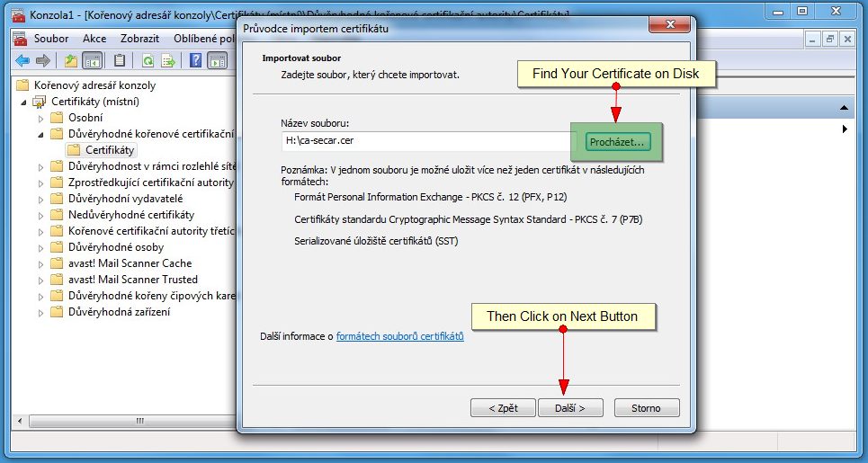This screenshot has height=463, width=868.
Task: Open the Akce menu
Action: pos(94,39)
